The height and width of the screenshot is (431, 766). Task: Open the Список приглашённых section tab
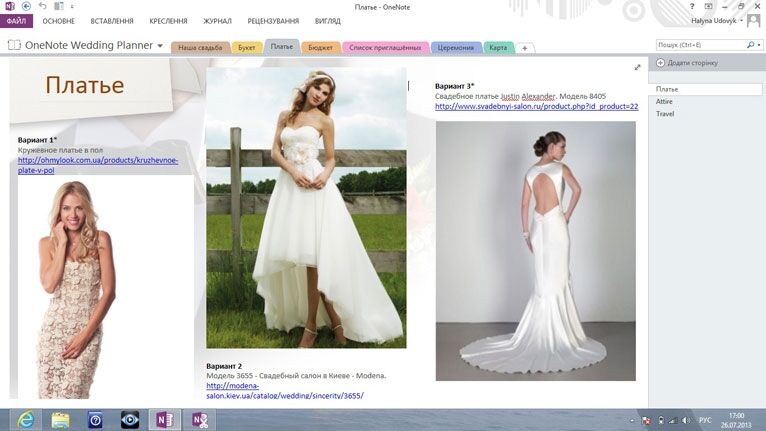pyautogui.click(x=385, y=47)
